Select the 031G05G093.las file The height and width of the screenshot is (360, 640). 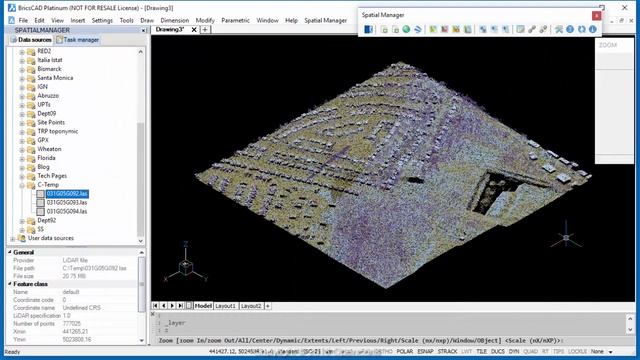tap(67, 203)
